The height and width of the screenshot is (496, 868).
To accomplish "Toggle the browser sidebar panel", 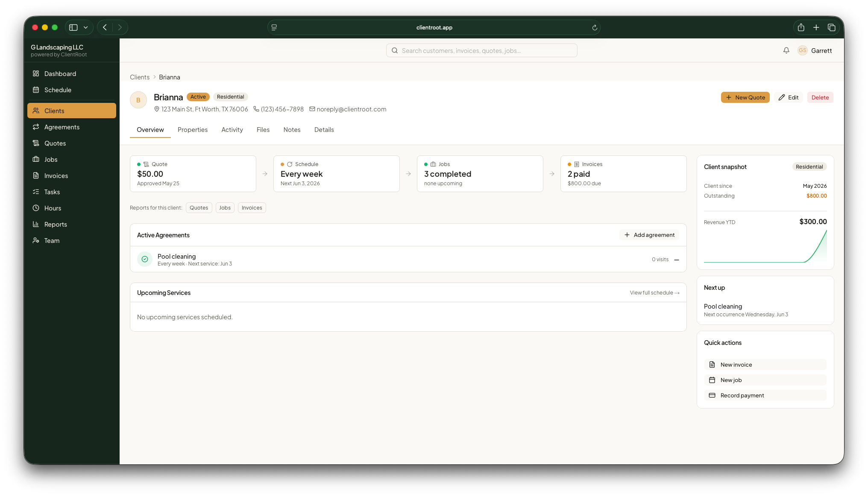I will pos(73,27).
